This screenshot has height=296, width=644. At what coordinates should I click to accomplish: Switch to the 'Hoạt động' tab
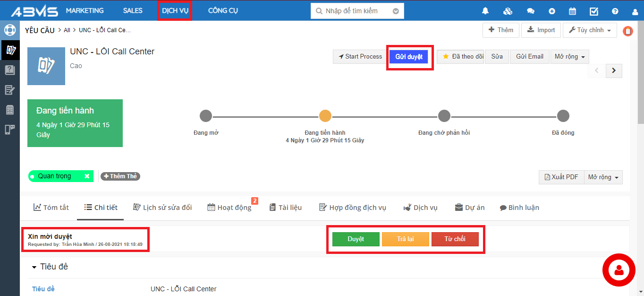[x=229, y=208]
